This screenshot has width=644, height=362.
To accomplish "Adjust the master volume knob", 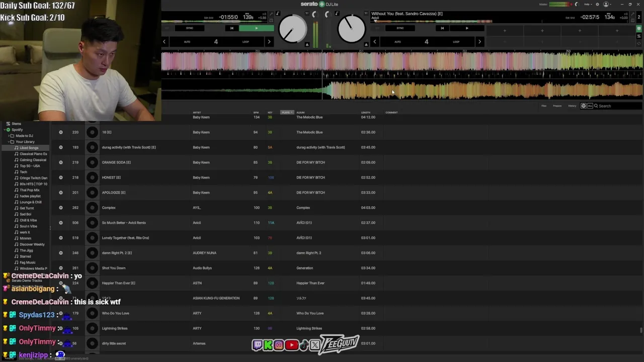I will (x=577, y=5).
